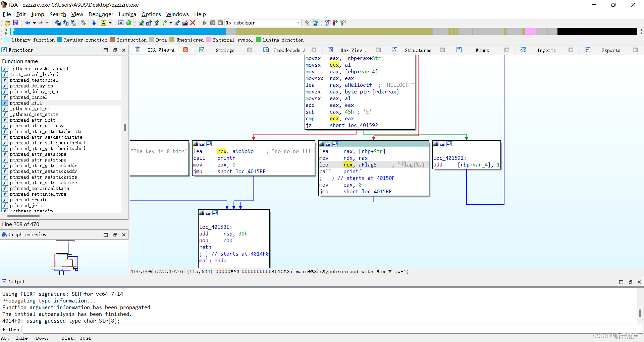Open the forward-navigation history dropdown

(47, 23)
